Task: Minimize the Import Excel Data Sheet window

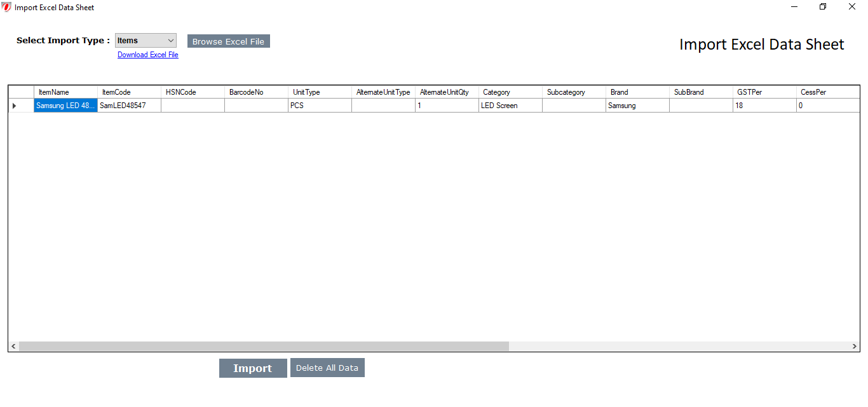Action: [x=794, y=7]
